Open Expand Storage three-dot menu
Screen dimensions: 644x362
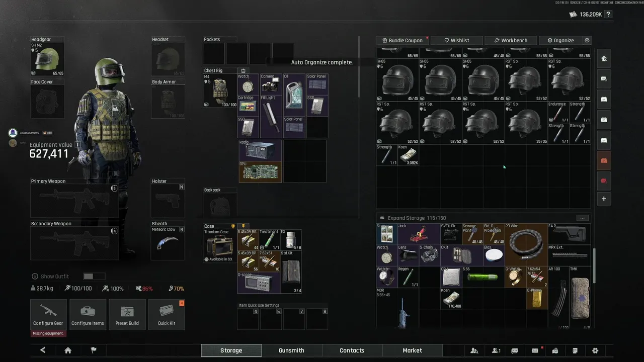click(x=582, y=218)
